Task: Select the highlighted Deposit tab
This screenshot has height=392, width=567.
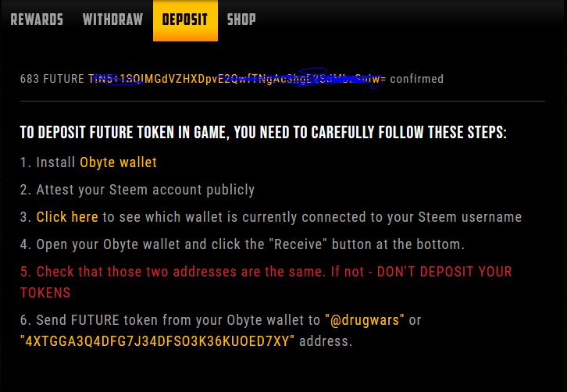Action: point(185,20)
